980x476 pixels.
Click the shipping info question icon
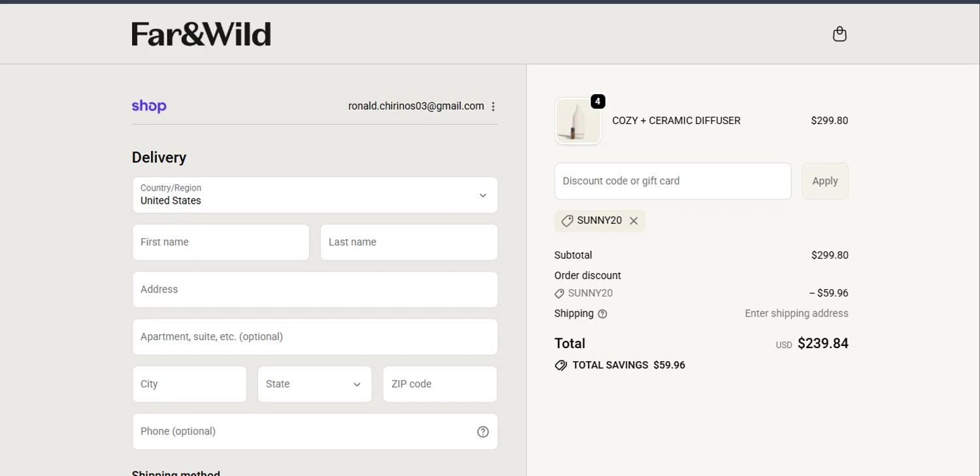coord(602,314)
